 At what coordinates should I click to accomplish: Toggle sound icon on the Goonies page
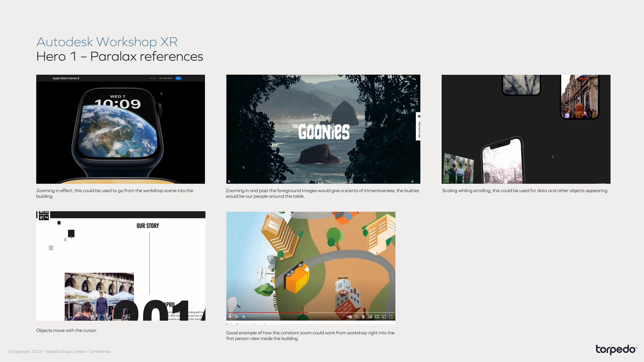[x=413, y=182]
